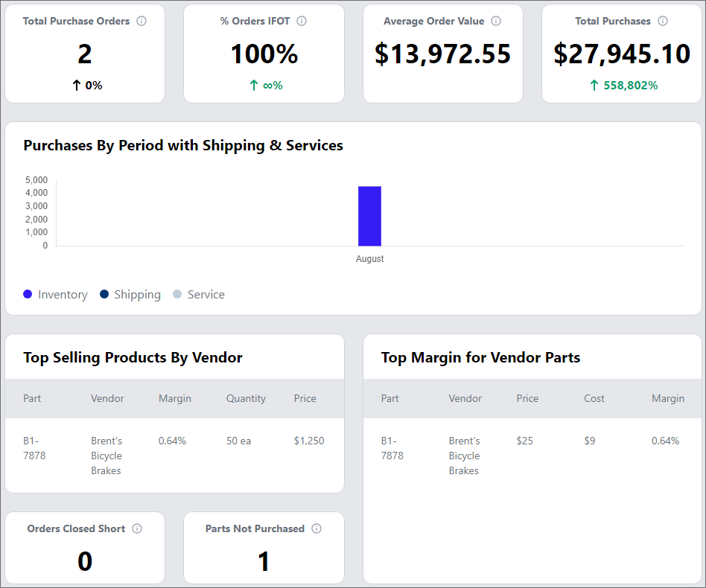Click Parts Not Purchased info icon
706x588 pixels.
pyautogui.click(x=317, y=528)
